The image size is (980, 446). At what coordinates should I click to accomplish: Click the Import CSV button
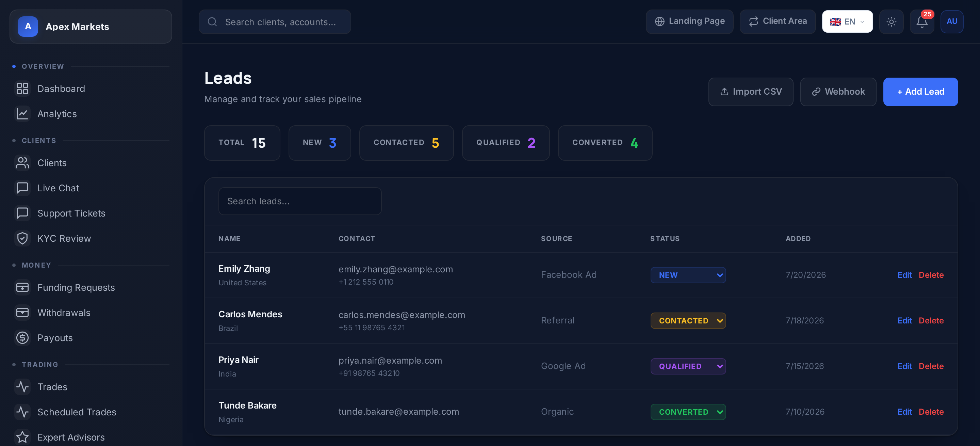(x=751, y=92)
